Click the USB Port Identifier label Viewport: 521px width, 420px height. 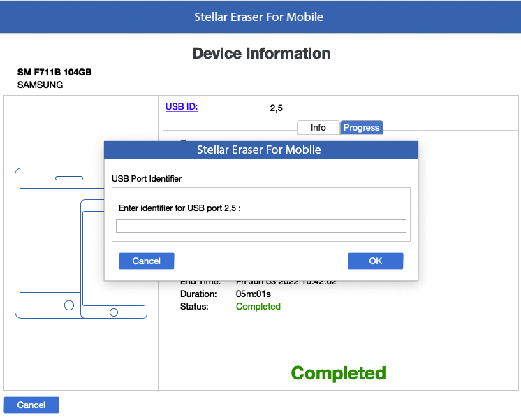[147, 179]
